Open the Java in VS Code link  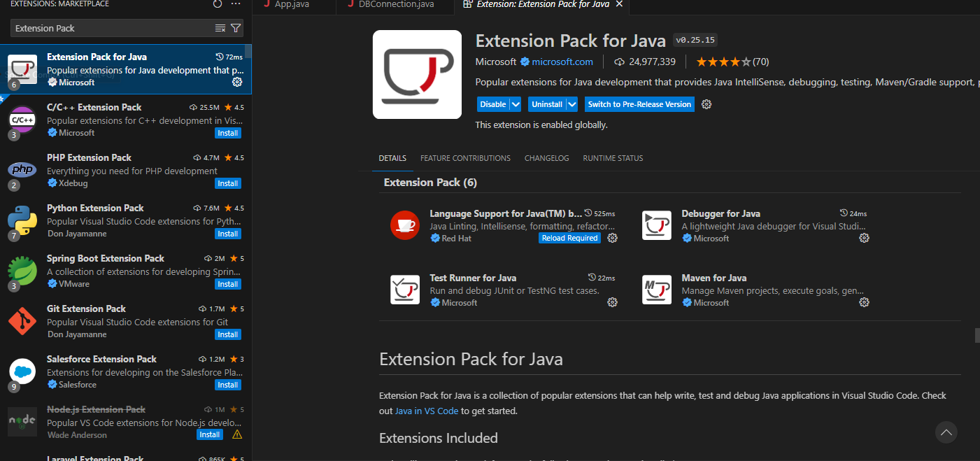427,411
